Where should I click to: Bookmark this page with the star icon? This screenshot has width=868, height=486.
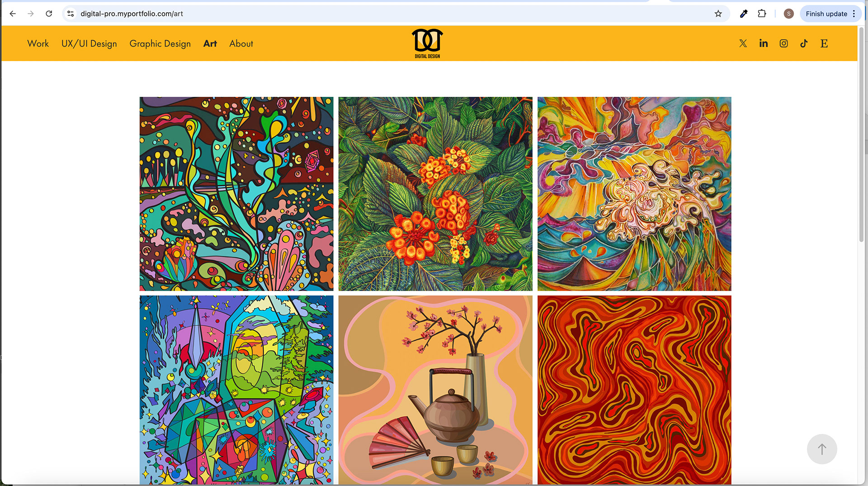coord(718,14)
